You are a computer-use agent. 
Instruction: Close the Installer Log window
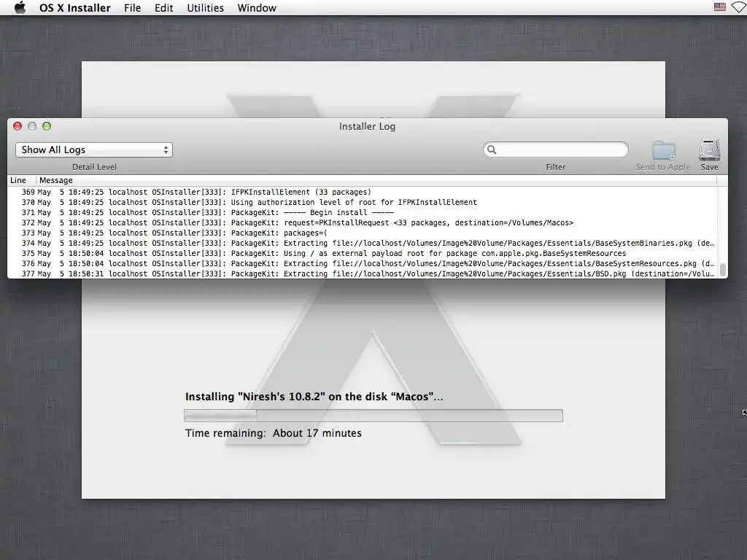18,126
